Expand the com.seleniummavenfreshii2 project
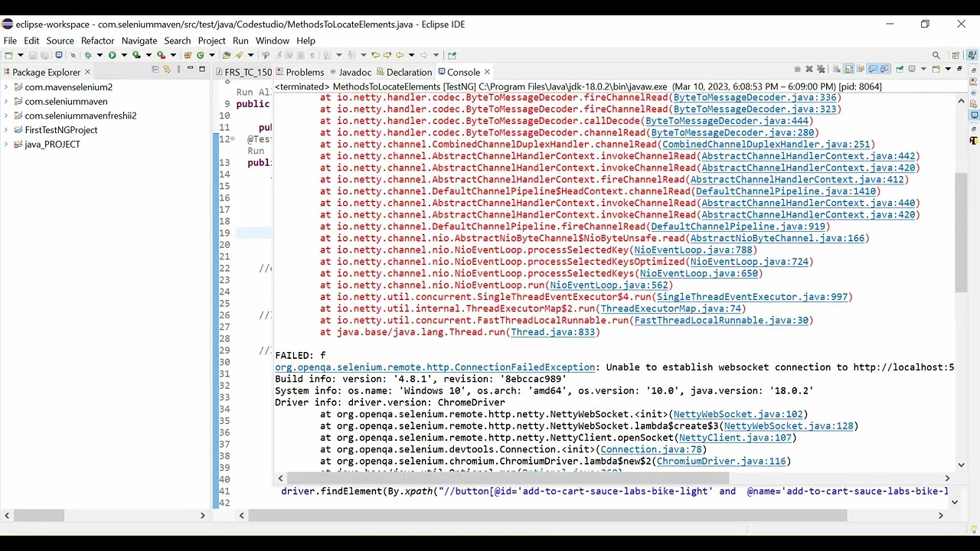Viewport: 980px width, 551px height. coord(6,116)
